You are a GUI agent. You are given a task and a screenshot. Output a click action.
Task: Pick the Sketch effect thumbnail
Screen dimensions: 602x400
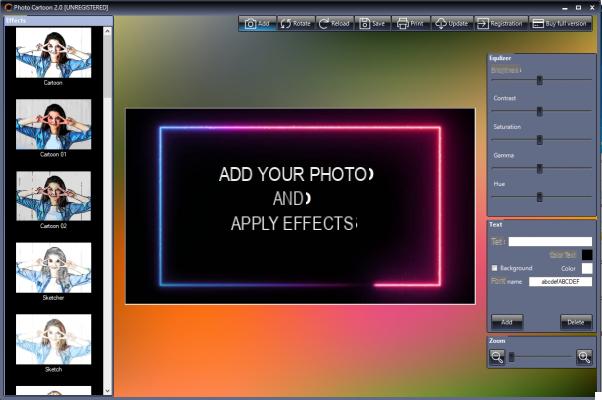click(53, 339)
